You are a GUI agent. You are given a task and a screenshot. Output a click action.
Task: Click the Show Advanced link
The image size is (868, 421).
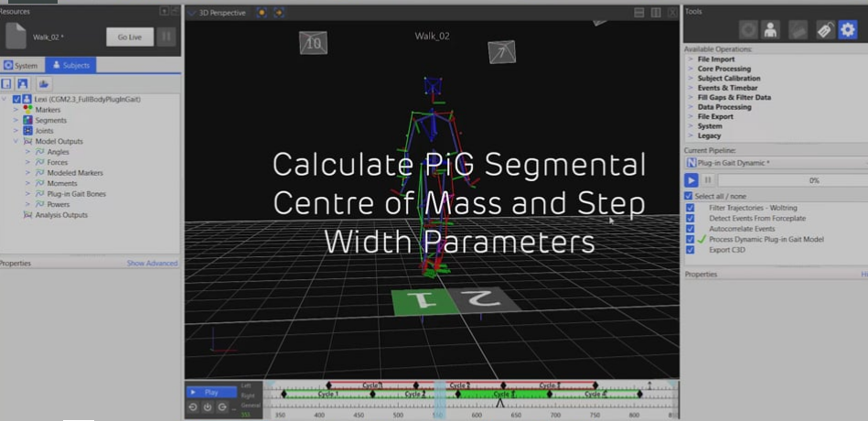click(x=152, y=264)
